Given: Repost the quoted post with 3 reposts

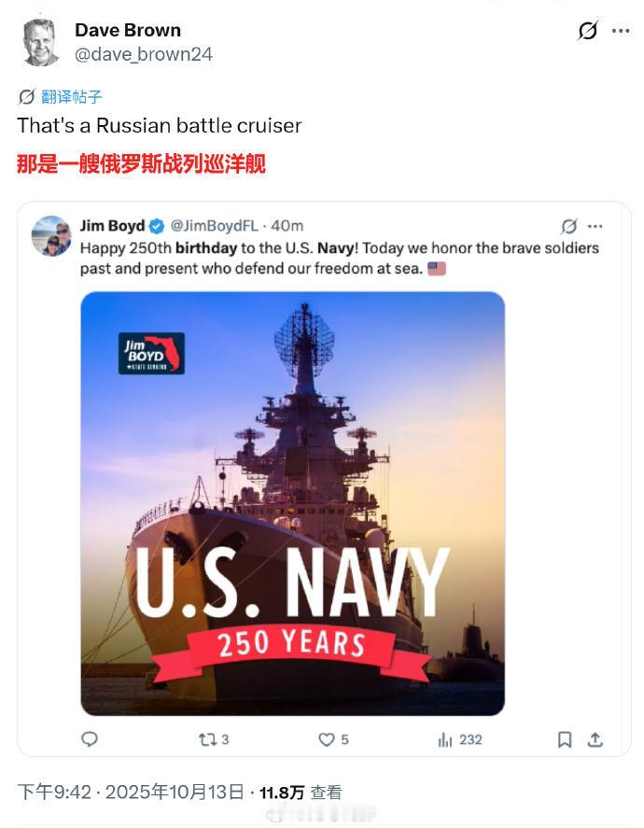Looking at the screenshot, I should coord(214,739).
